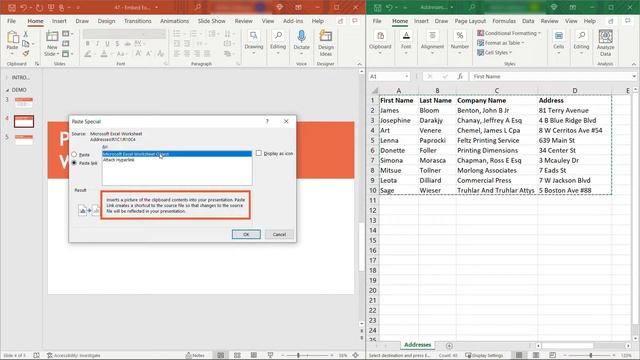Open the Animations tab in PowerPoint

[x=174, y=21]
